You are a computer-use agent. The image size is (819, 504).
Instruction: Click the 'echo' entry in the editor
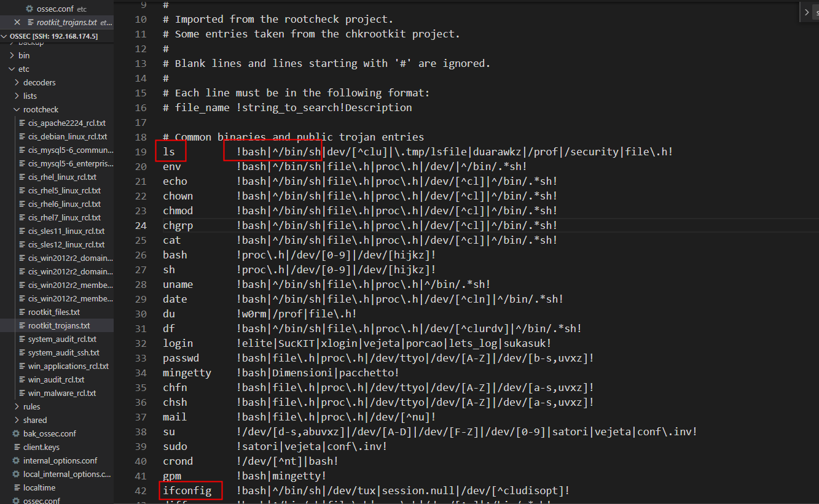click(175, 181)
